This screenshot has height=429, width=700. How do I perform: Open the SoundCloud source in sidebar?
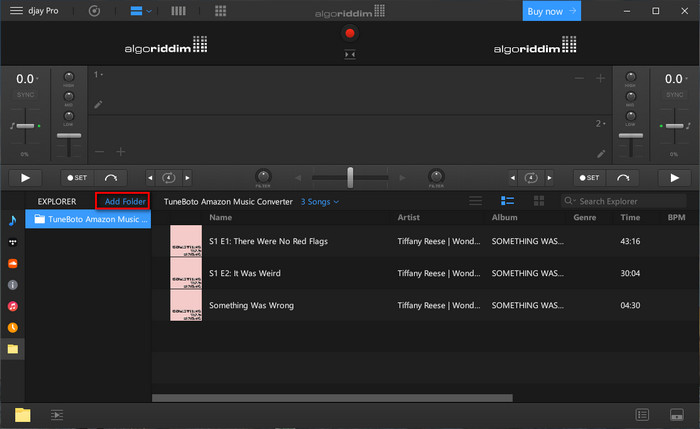click(12, 263)
